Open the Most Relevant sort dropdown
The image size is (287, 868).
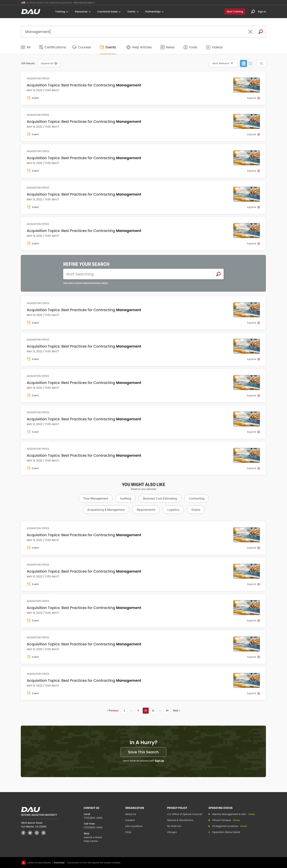pyautogui.click(x=223, y=63)
